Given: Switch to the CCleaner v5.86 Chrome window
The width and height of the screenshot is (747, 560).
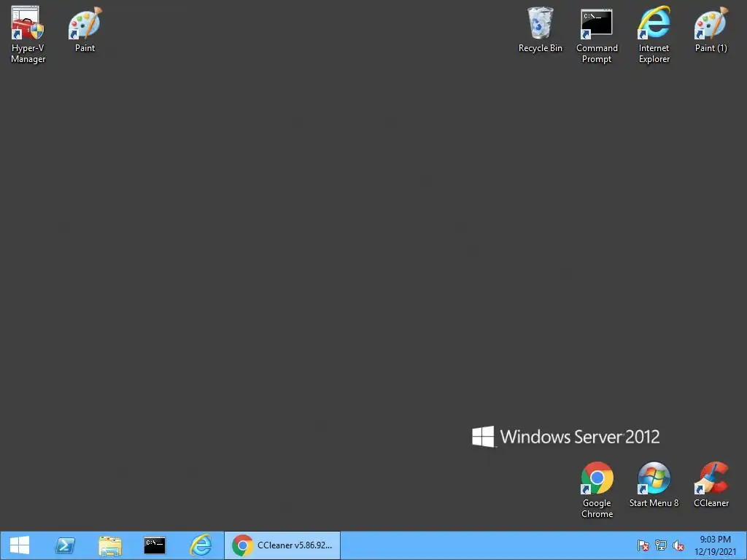Looking at the screenshot, I should (x=282, y=545).
